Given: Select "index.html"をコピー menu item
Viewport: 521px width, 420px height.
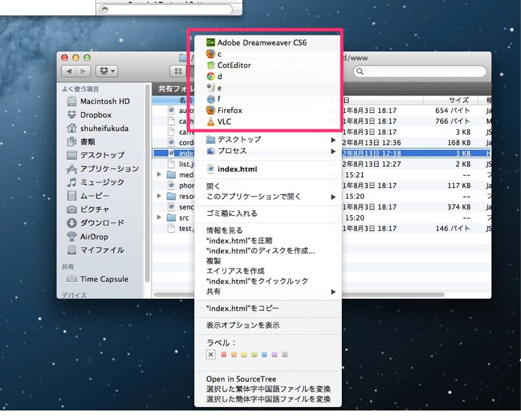Looking at the screenshot, I should (x=242, y=308).
